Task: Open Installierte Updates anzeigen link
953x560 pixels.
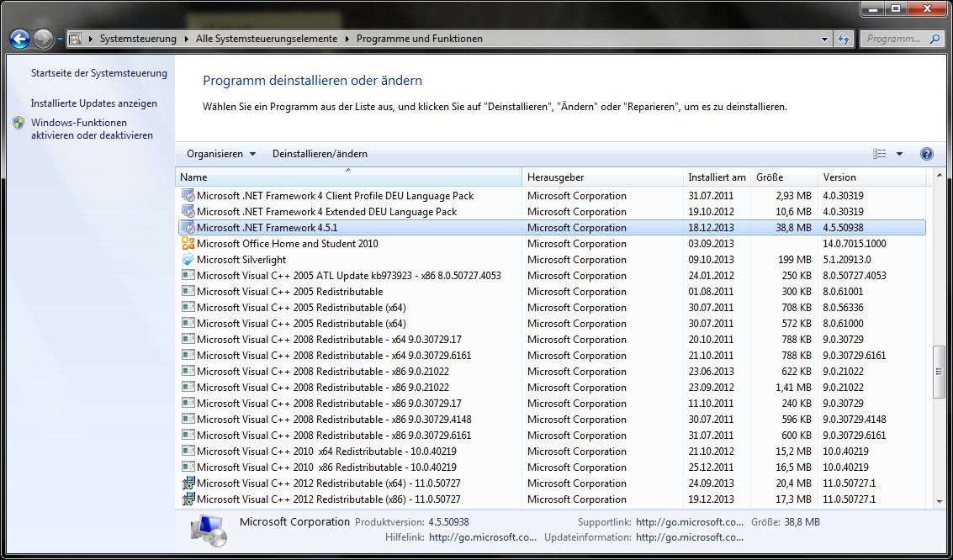Action: pos(94,103)
